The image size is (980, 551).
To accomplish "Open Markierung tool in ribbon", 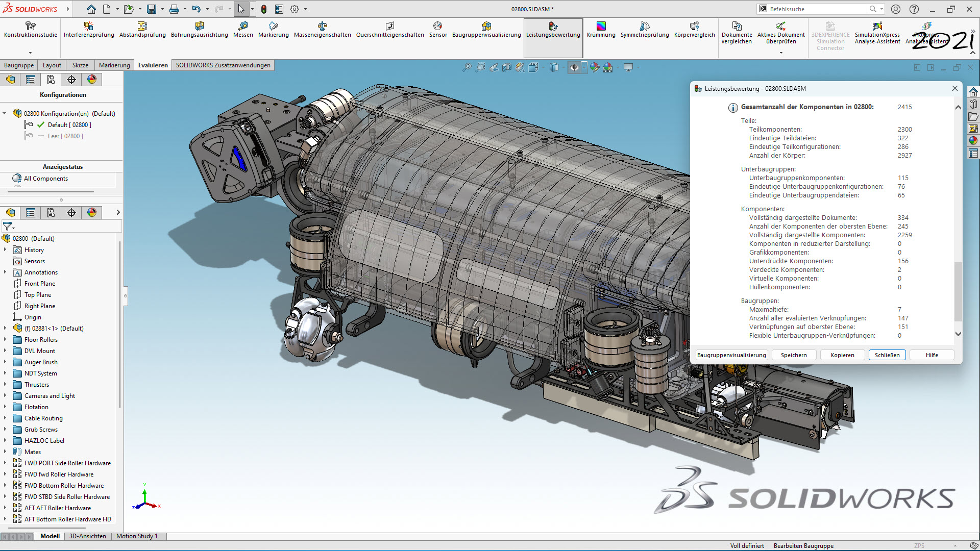I will coord(274,30).
